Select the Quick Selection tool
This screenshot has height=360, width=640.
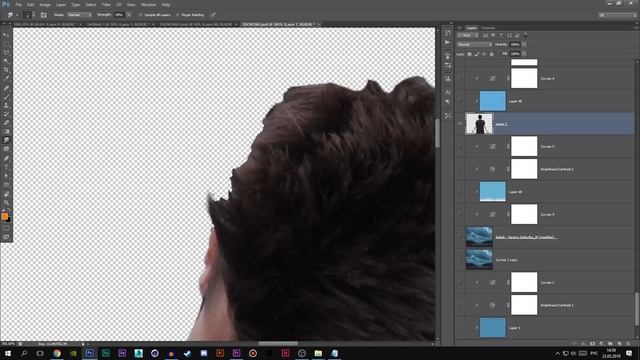tap(6, 61)
